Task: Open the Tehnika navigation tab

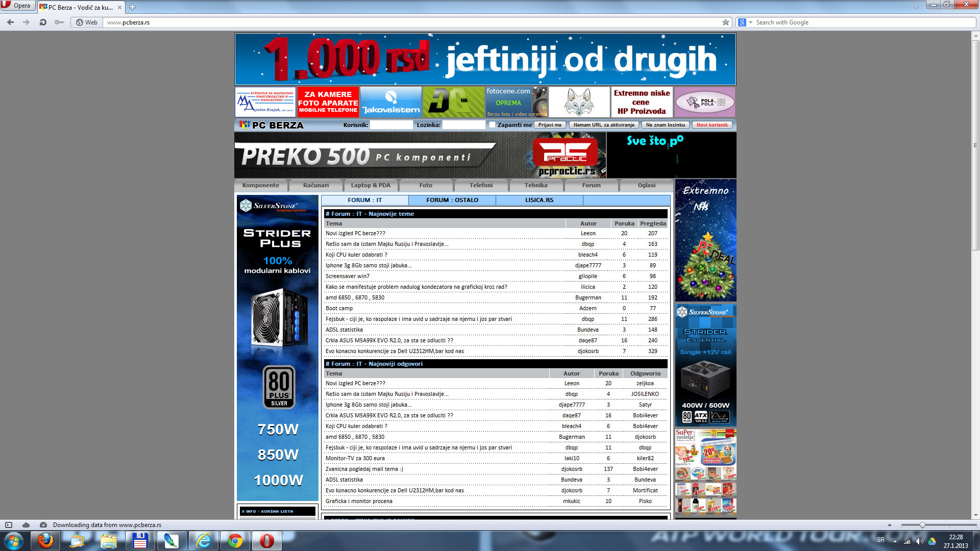Action: point(536,185)
